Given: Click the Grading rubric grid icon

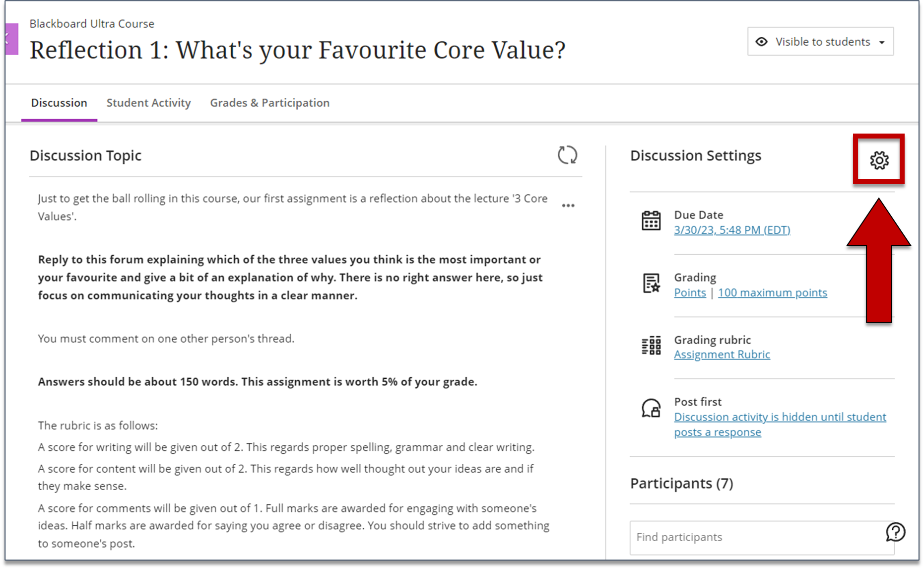Looking at the screenshot, I should [x=651, y=346].
